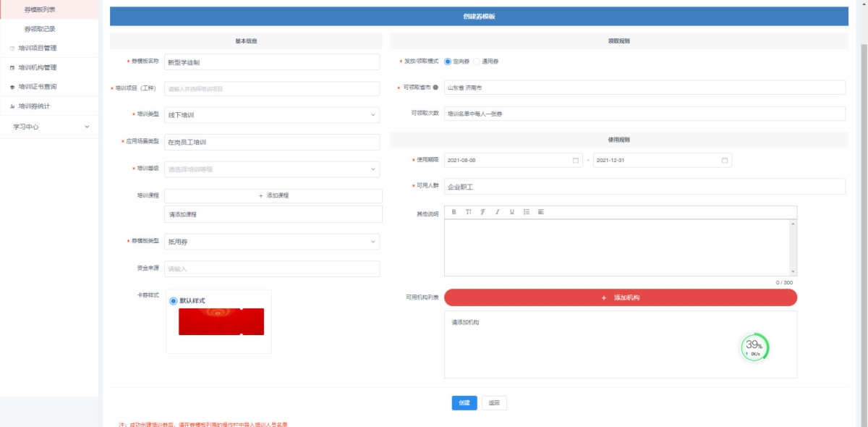Open calendar icon for start date 2021-08-08
The height and width of the screenshot is (427, 868).
point(576,160)
